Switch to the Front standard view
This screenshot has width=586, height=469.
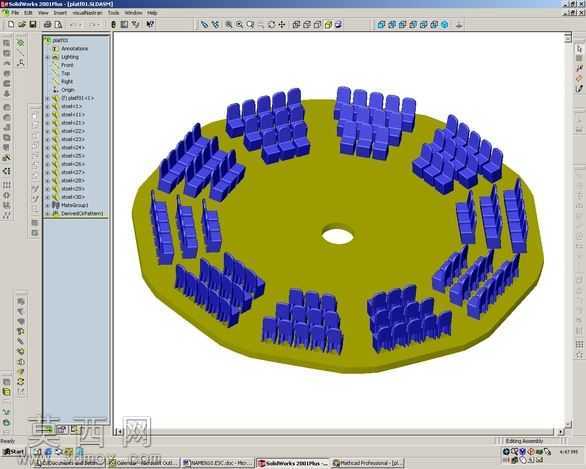(x=381, y=25)
